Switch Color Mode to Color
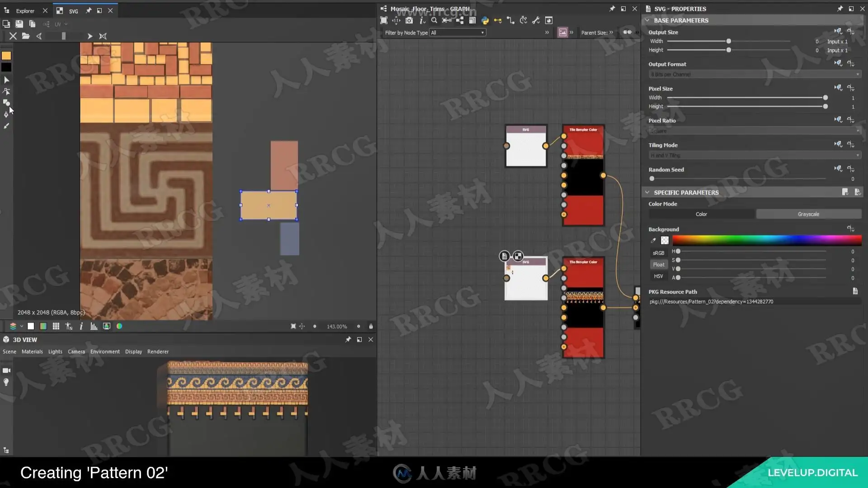 [x=701, y=214]
